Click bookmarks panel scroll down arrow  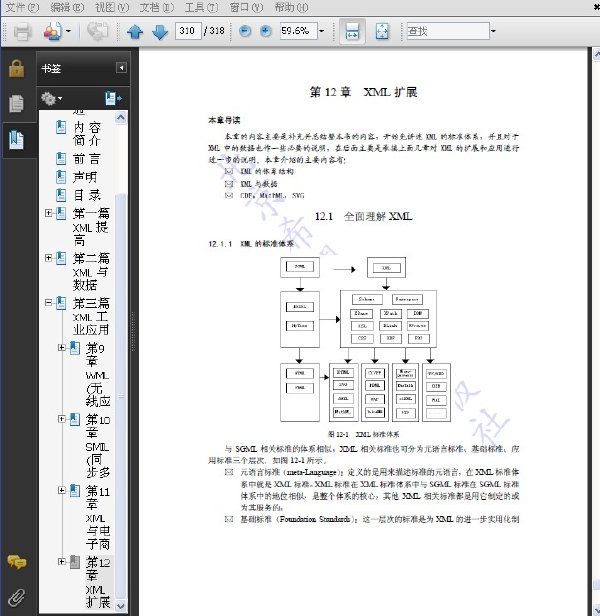(x=121, y=606)
